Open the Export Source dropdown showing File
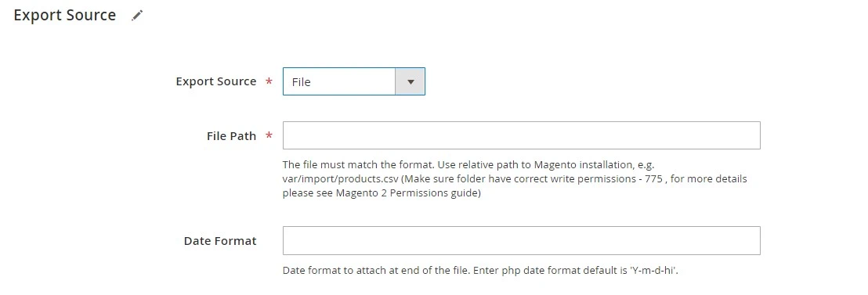 (354, 81)
